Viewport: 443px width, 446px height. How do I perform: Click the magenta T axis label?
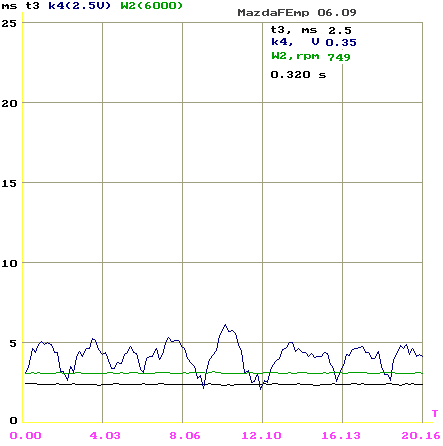[x=435, y=414]
